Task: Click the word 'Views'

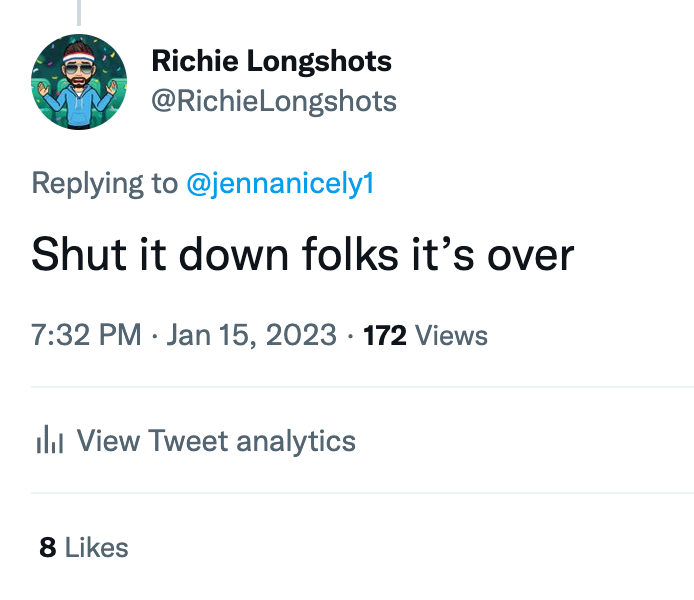Action: pyautogui.click(x=451, y=335)
